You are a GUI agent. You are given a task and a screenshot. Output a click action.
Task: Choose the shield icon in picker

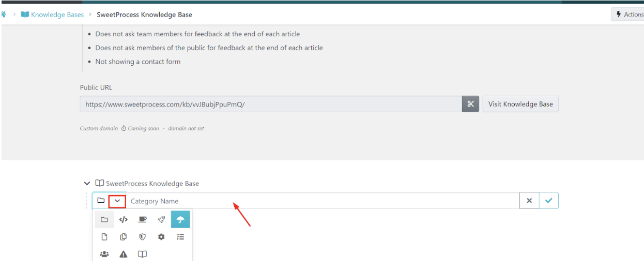pyautogui.click(x=142, y=237)
